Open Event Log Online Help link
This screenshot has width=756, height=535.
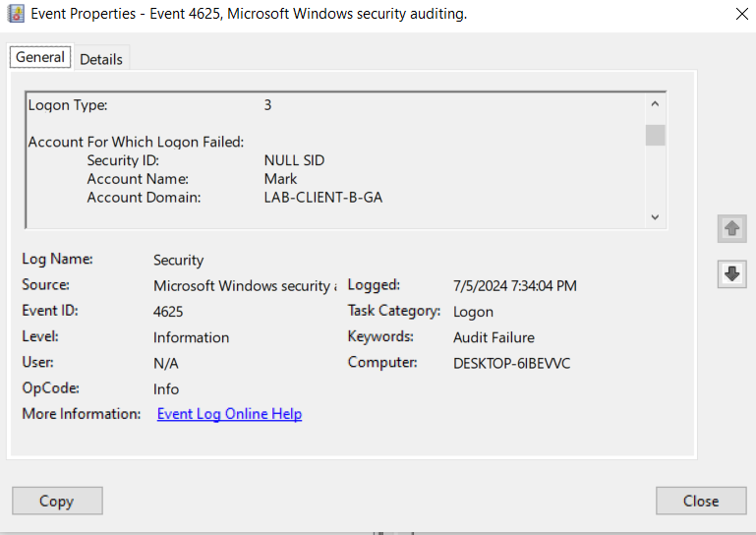229,414
